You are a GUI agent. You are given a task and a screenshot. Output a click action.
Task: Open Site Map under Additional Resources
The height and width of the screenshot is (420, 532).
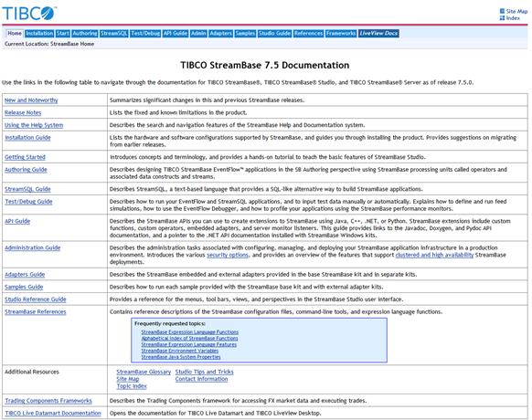128,379
